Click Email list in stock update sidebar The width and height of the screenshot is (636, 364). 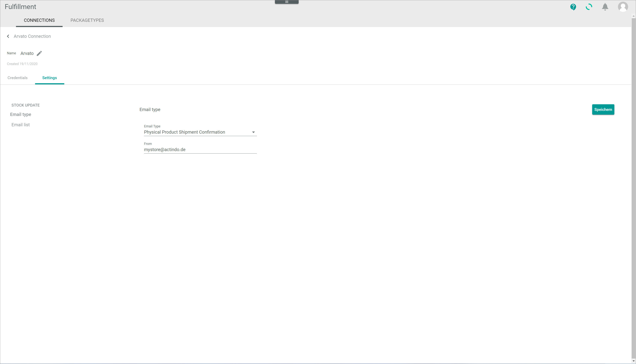pyautogui.click(x=20, y=124)
